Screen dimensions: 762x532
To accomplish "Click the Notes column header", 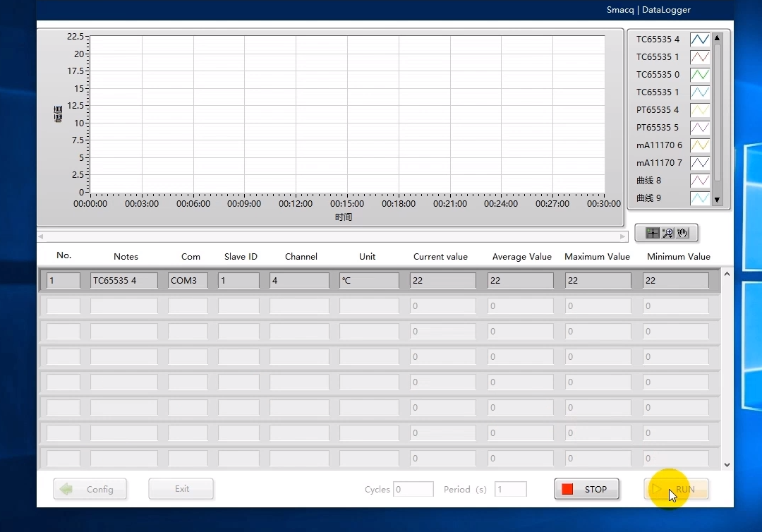I will pyautogui.click(x=126, y=257).
